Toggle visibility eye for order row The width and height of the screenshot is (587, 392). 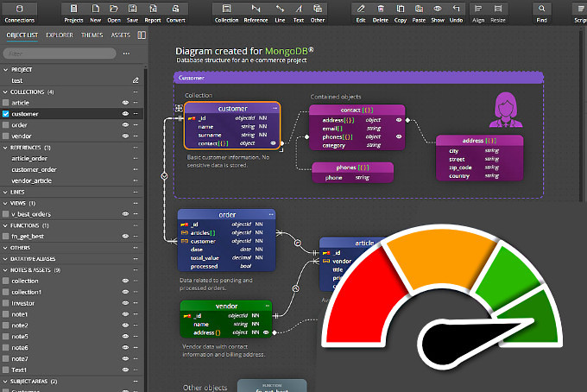[x=125, y=125]
